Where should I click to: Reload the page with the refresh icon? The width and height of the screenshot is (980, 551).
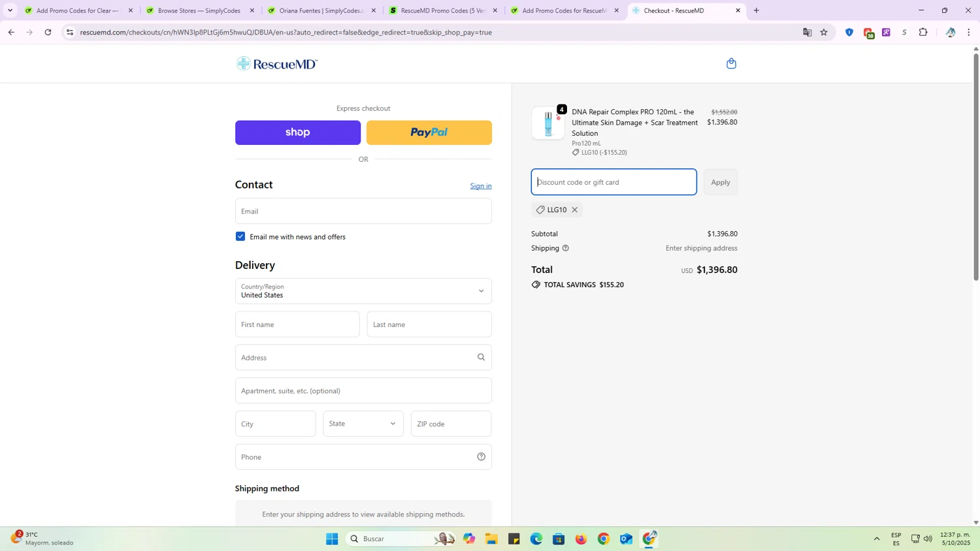click(x=48, y=32)
